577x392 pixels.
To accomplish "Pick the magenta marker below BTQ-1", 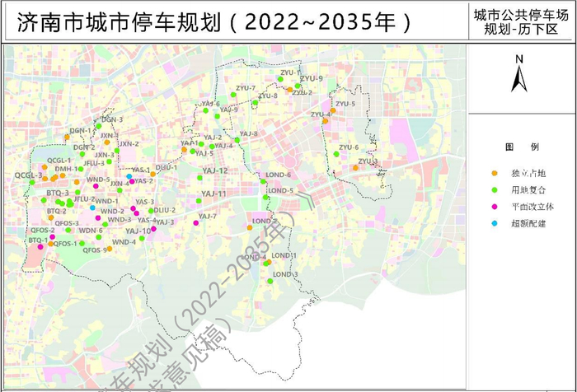I will [x=40, y=247].
